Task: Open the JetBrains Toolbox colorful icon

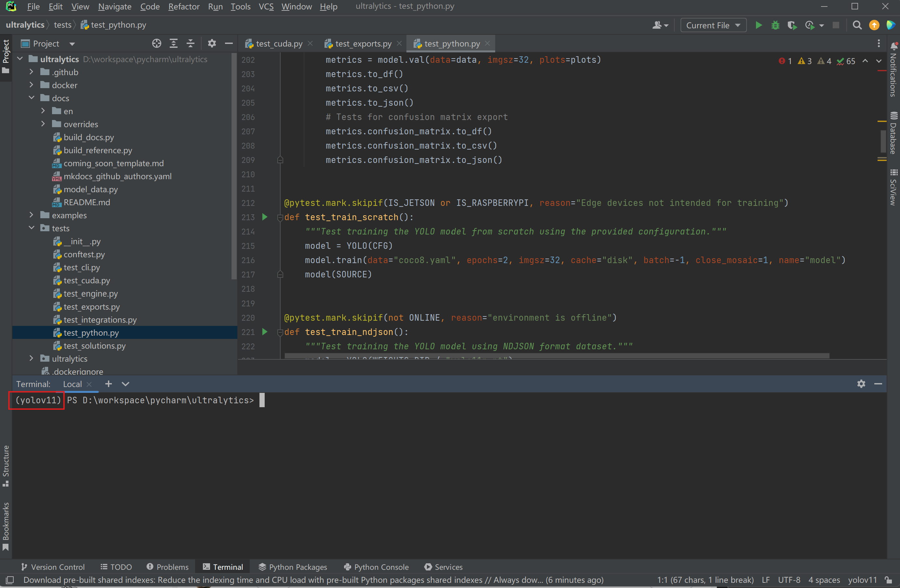Action: (x=891, y=25)
